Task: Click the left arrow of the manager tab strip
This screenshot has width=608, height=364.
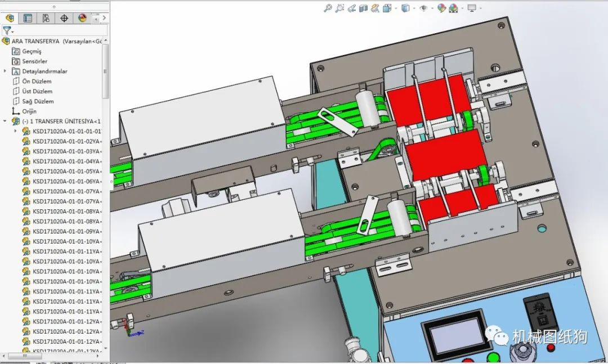Action: (96, 18)
